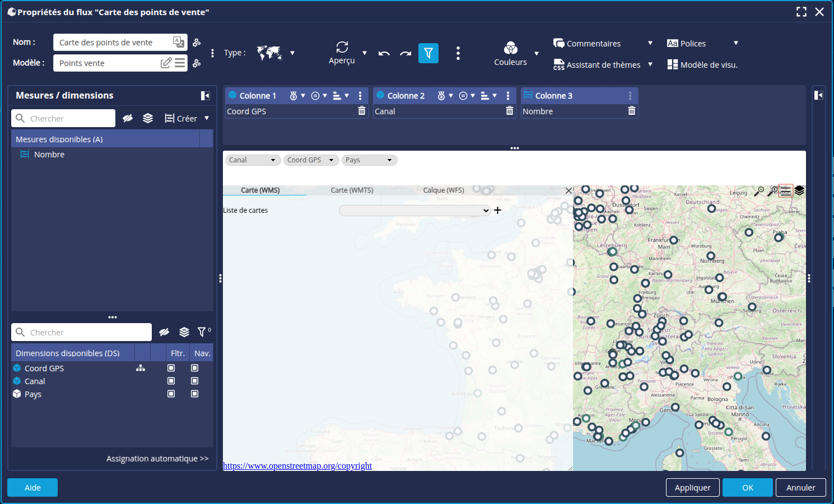Open the Colonne 2 three-dot options menu
The width and height of the screenshot is (834, 504).
point(508,96)
